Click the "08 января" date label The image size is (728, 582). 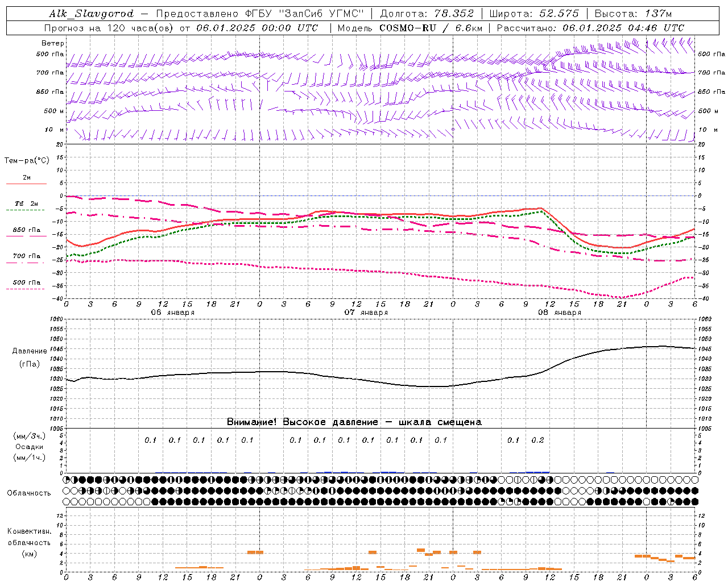(x=559, y=313)
